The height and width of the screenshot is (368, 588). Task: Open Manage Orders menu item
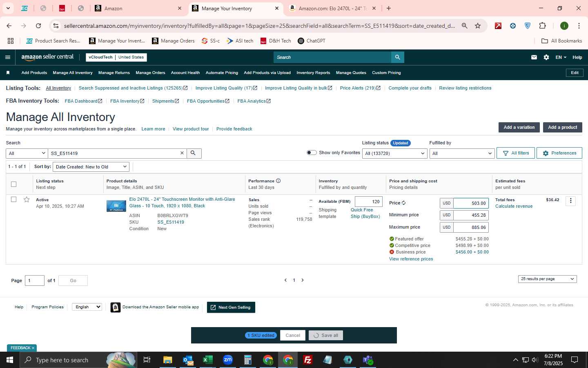(x=150, y=73)
